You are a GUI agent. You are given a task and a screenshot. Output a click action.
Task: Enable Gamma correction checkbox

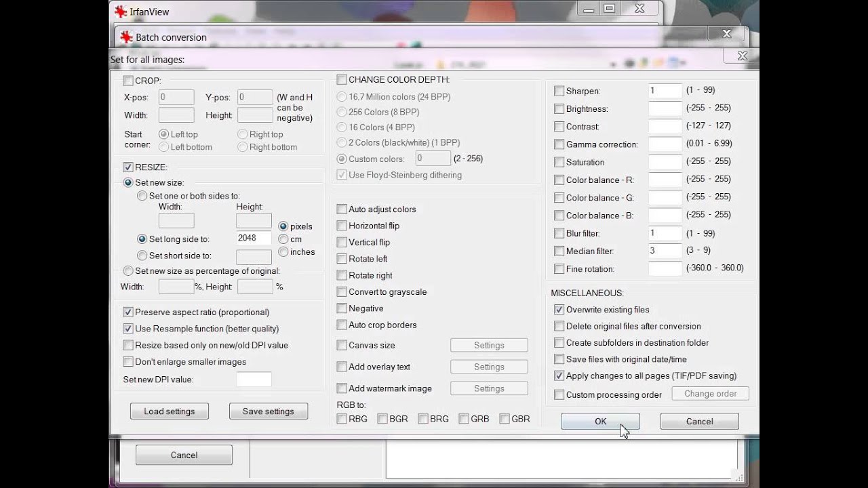559,144
